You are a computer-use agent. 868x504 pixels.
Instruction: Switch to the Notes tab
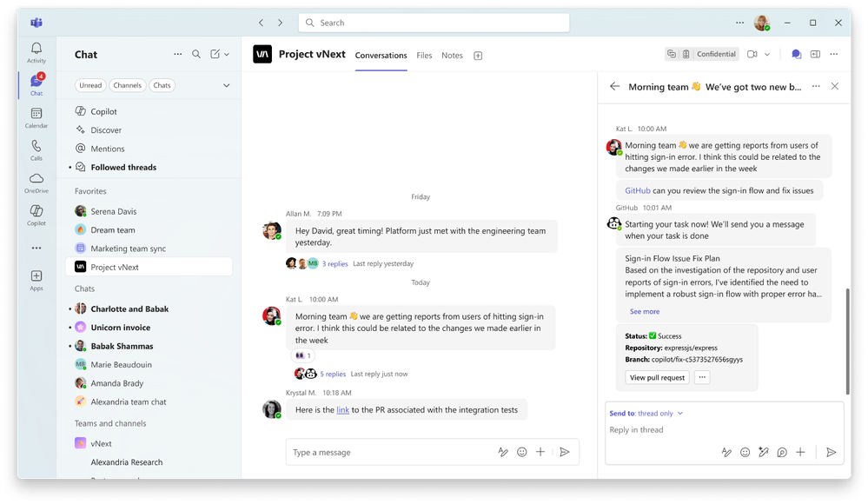click(x=452, y=56)
